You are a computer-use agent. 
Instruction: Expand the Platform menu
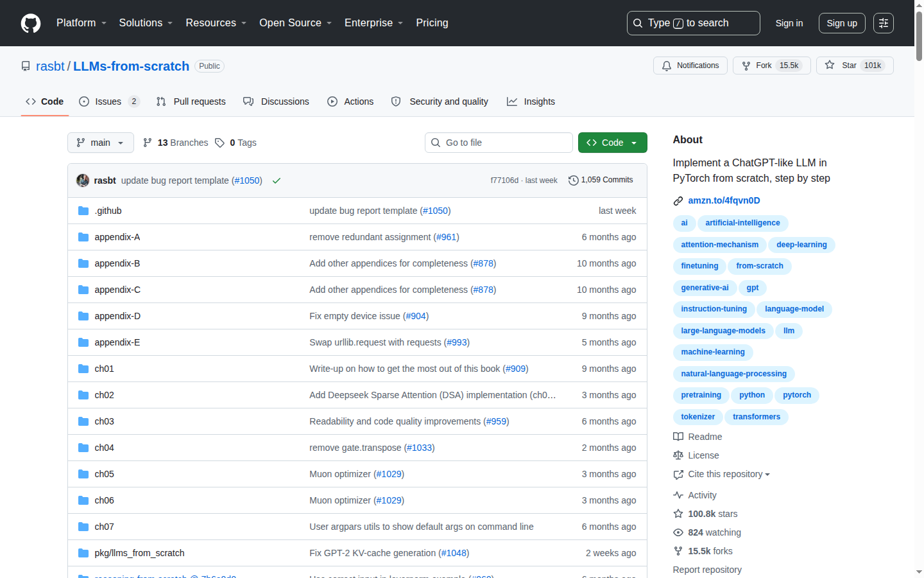tap(81, 23)
